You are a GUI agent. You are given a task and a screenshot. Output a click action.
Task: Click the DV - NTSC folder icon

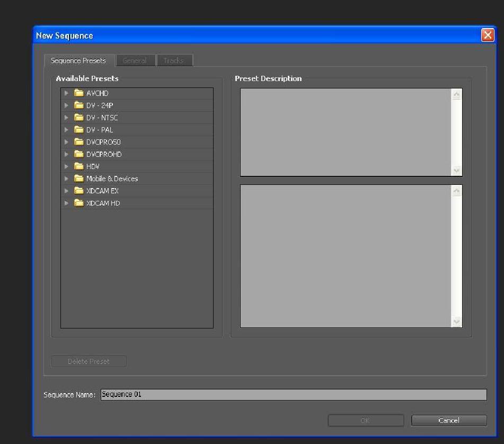78,117
